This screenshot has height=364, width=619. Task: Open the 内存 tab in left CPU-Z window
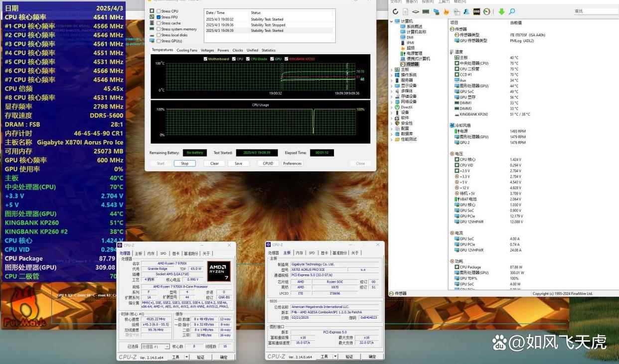coord(151,253)
